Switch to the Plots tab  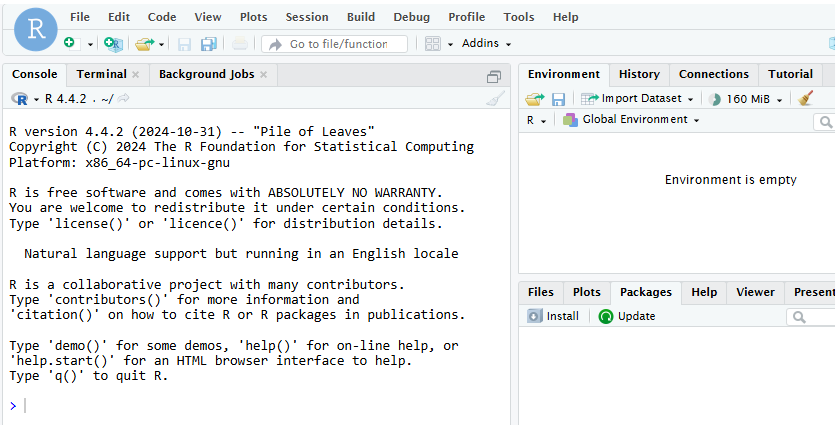(586, 292)
